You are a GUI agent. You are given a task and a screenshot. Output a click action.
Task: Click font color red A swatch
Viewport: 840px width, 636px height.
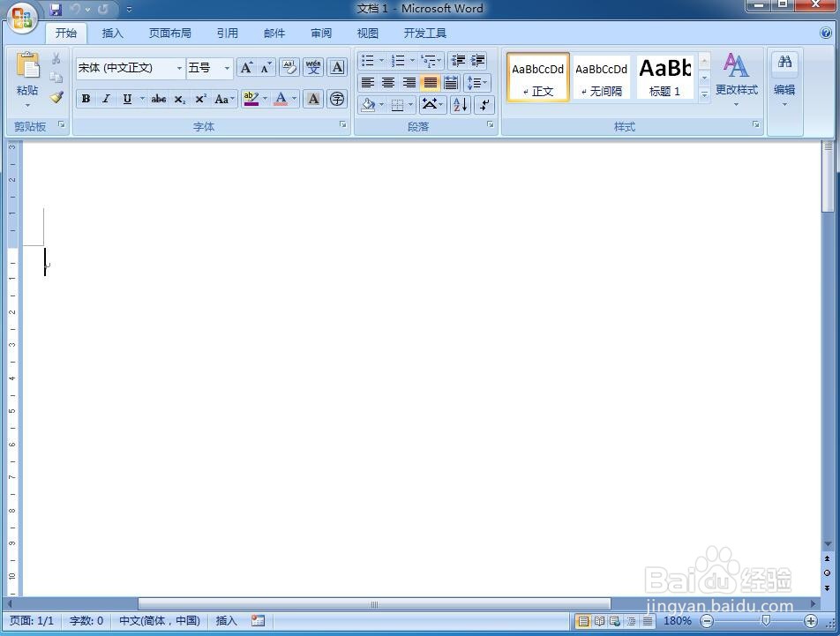[281, 99]
